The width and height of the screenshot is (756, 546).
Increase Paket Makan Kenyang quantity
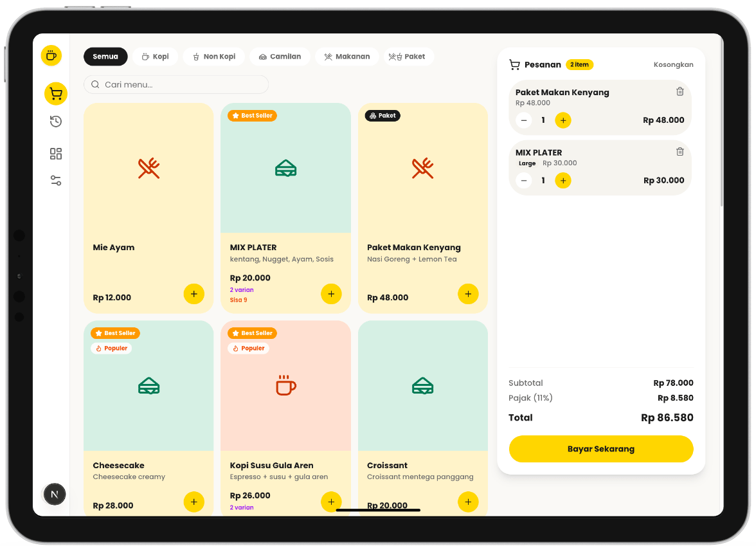click(563, 120)
